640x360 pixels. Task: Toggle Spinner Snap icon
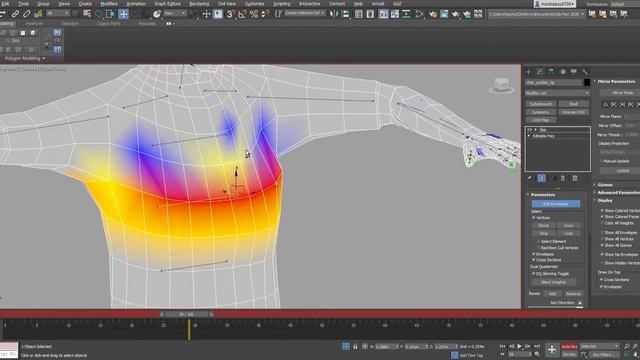265,14
